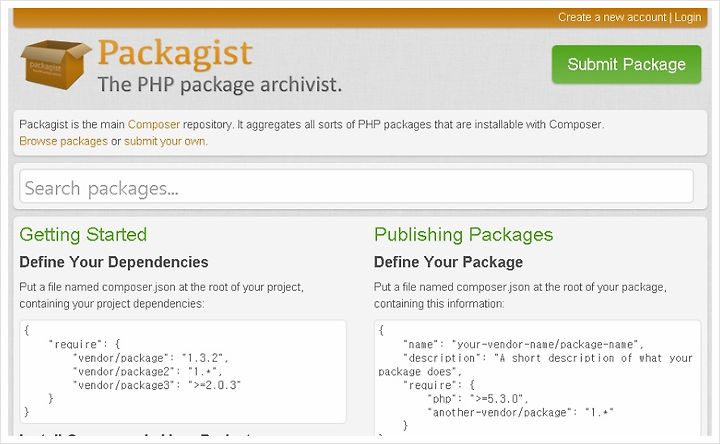Click inside the require dependencies code block

point(183,371)
